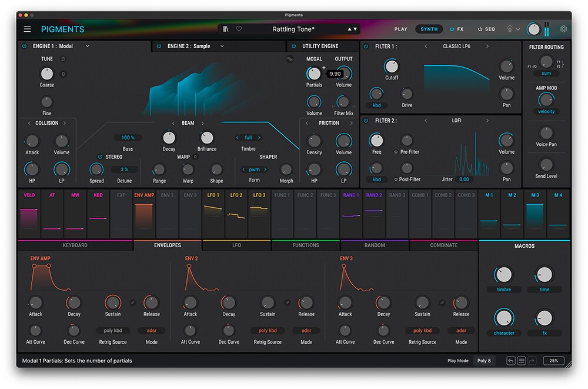Toggle Engine 1 power
The width and height of the screenshot is (588, 389).
(24, 46)
